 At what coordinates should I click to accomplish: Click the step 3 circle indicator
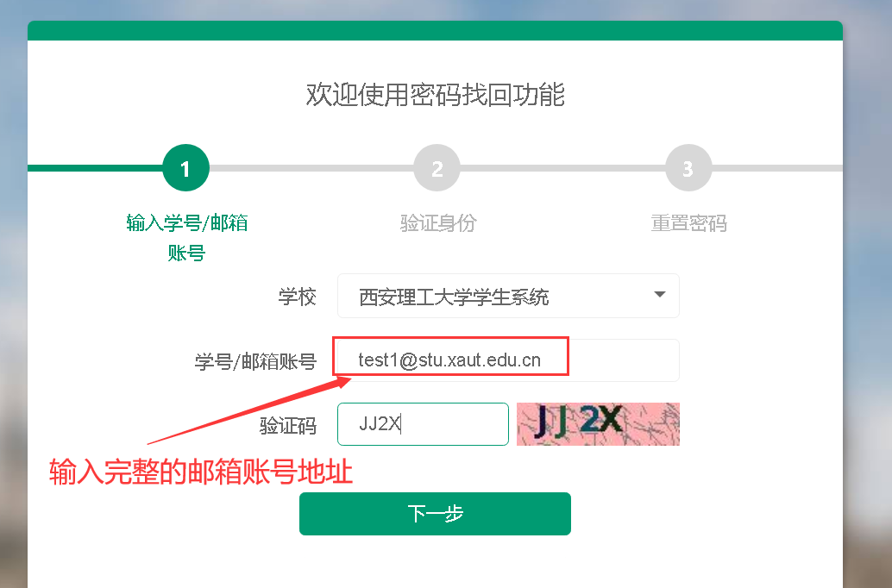(x=688, y=168)
